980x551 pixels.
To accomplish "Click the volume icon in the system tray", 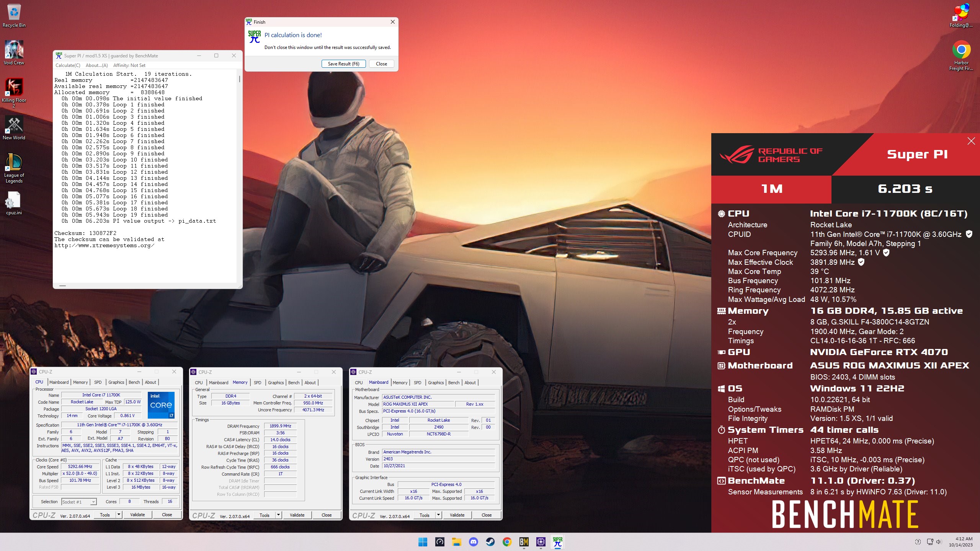I will (938, 542).
